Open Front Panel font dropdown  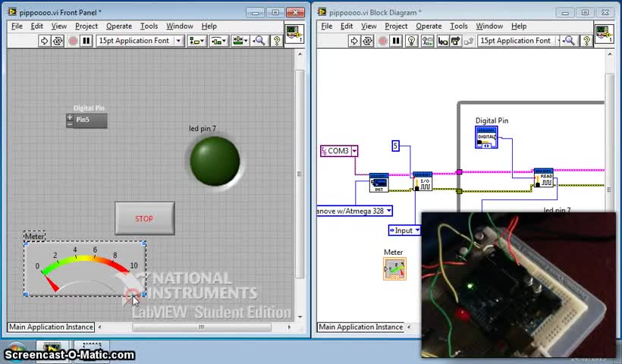(x=140, y=41)
